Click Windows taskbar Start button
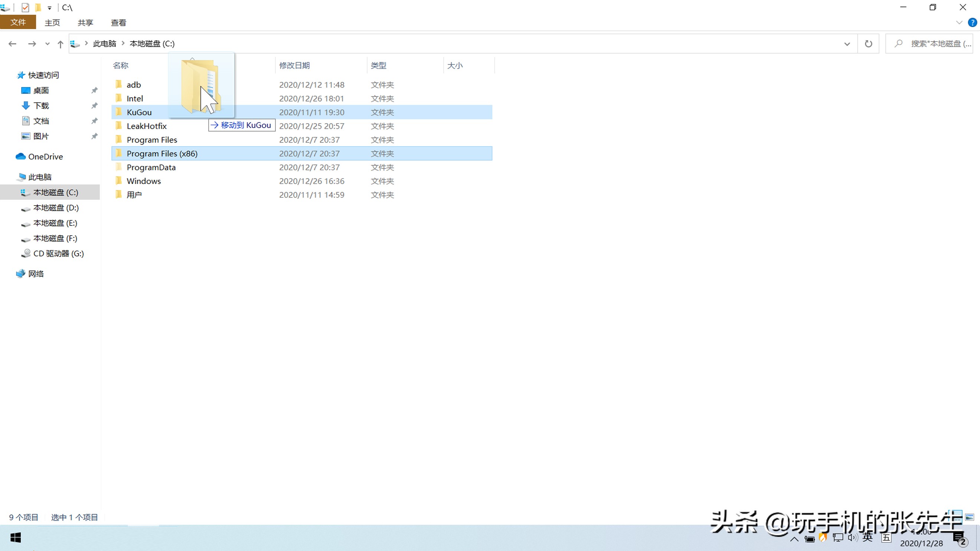Image resolution: width=980 pixels, height=551 pixels. click(16, 538)
